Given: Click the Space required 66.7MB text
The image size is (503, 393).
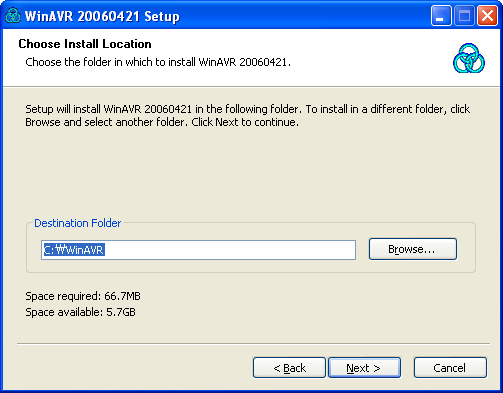Looking at the screenshot, I should point(83,296).
